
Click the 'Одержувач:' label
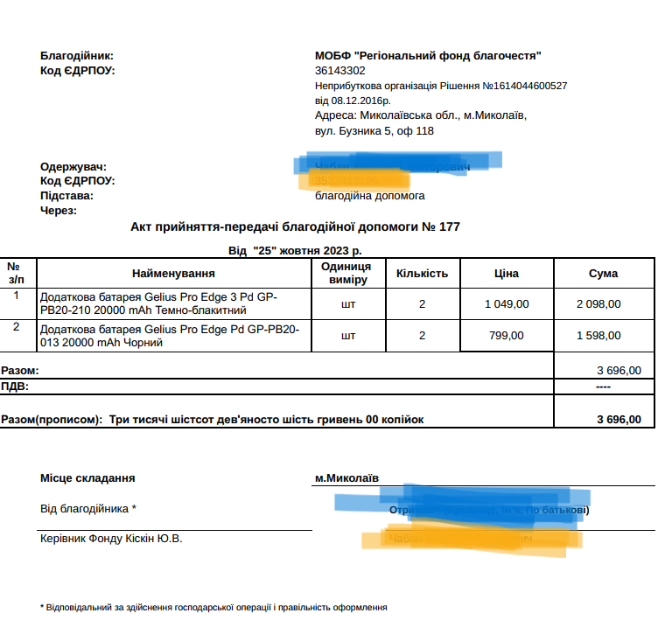(x=73, y=167)
